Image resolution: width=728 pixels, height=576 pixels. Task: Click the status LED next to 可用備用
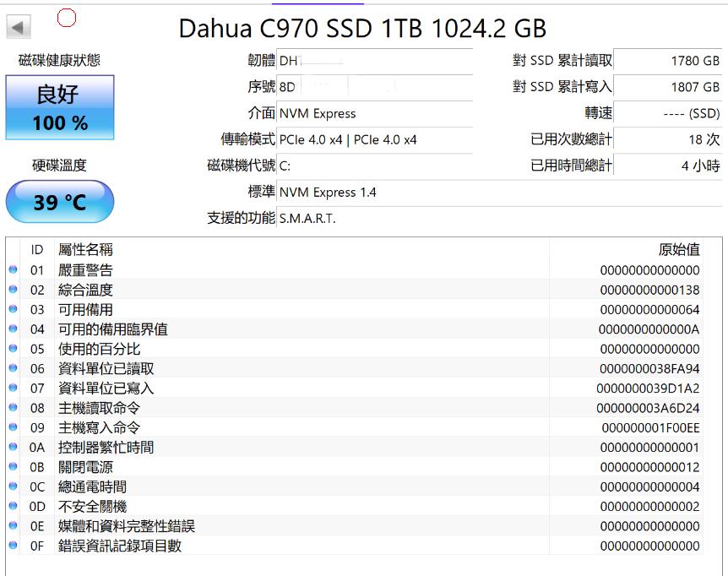tap(10, 309)
